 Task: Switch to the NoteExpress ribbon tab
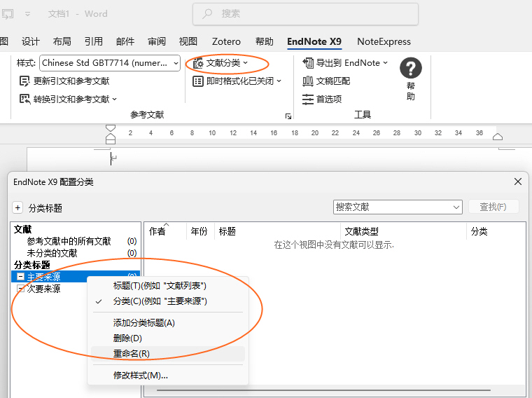click(384, 41)
